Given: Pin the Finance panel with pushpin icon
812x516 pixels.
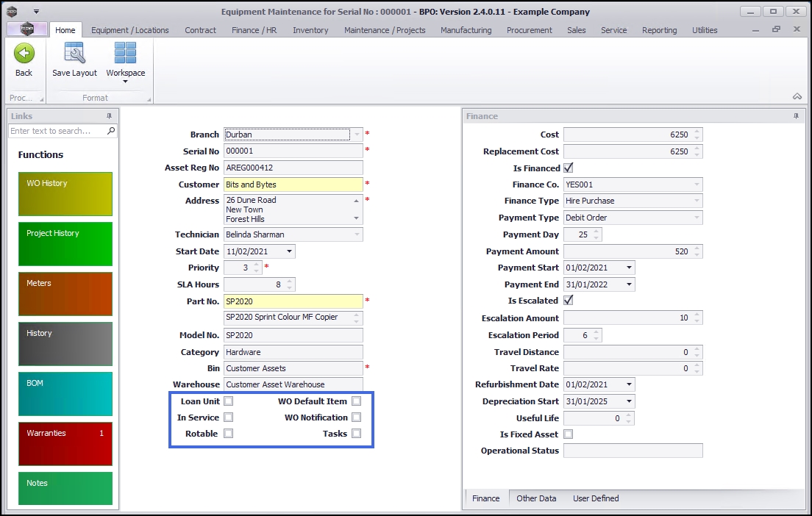Looking at the screenshot, I should 796,116.
